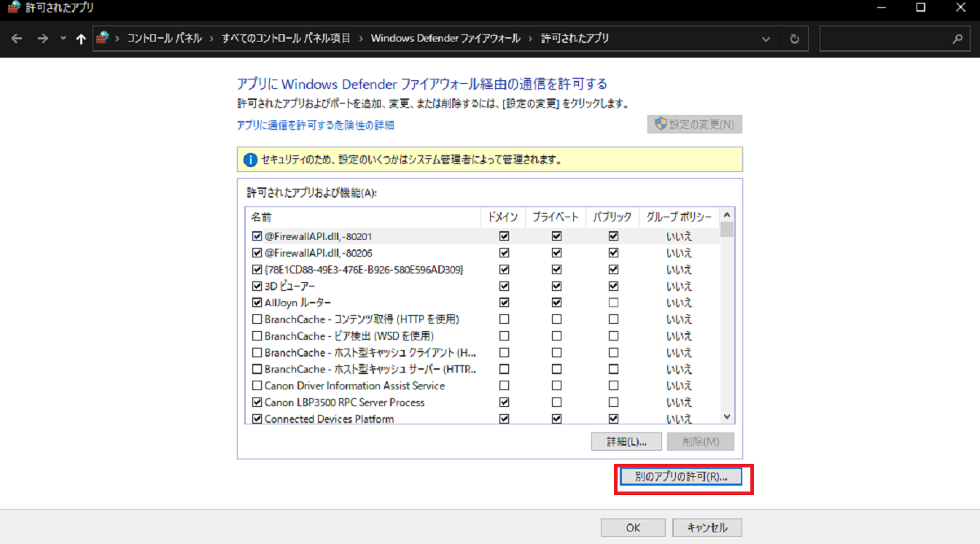Image resolution: width=980 pixels, height=544 pixels.
Task: Click the search magnifier icon
Action: click(x=957, y=39)
